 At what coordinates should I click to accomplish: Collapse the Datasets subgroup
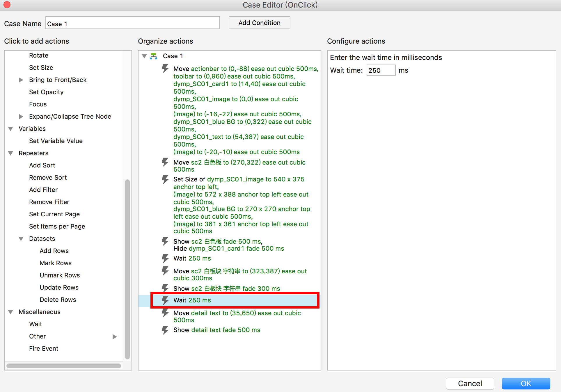(x=21, y=238)
